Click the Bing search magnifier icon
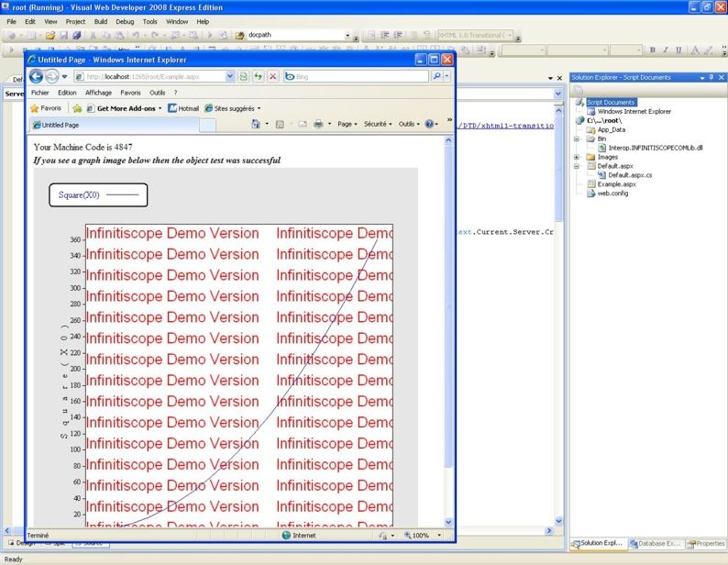The height and width of the screenshot is (565, 728). coord(436,76)
